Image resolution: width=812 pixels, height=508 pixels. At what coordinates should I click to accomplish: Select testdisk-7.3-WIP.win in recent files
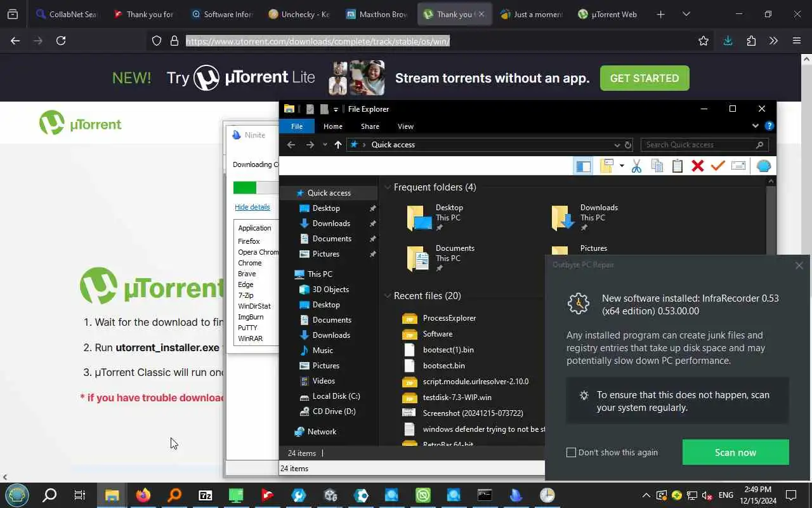tap(447, 398)
